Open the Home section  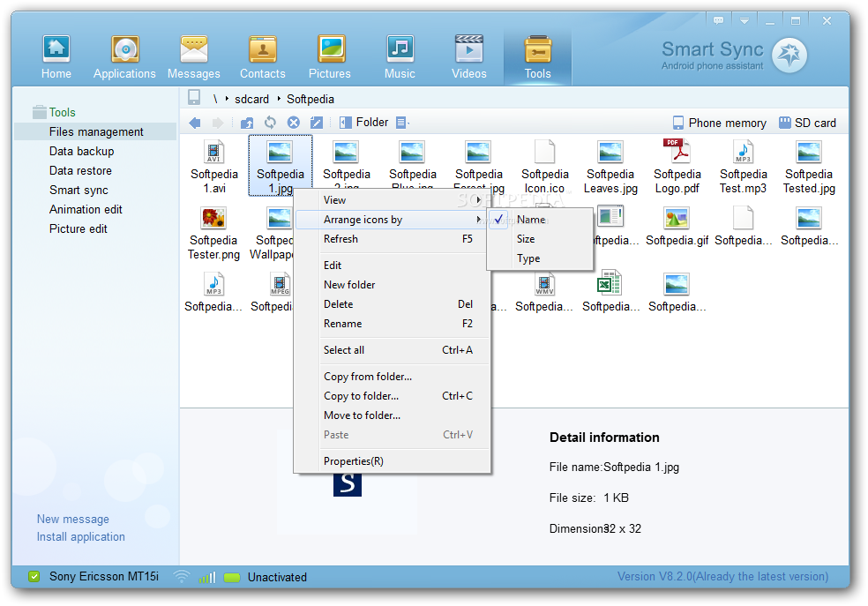coord(56,57)
